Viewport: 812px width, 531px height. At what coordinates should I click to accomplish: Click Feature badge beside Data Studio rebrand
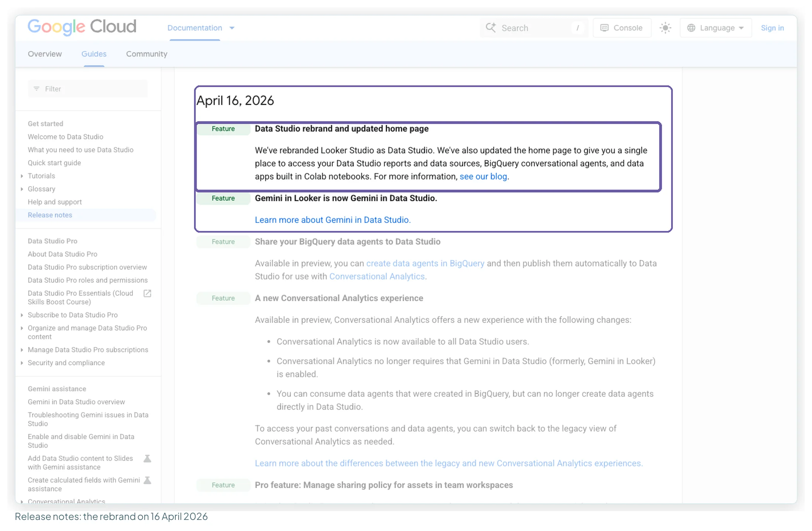pyautogui.click(x=223, y=129)
